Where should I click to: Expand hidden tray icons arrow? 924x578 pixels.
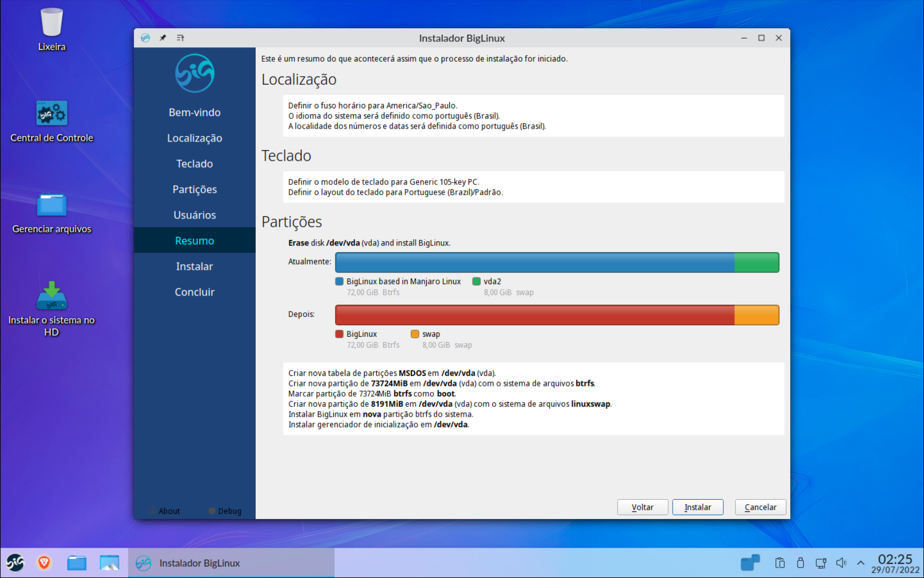[861, 563]
